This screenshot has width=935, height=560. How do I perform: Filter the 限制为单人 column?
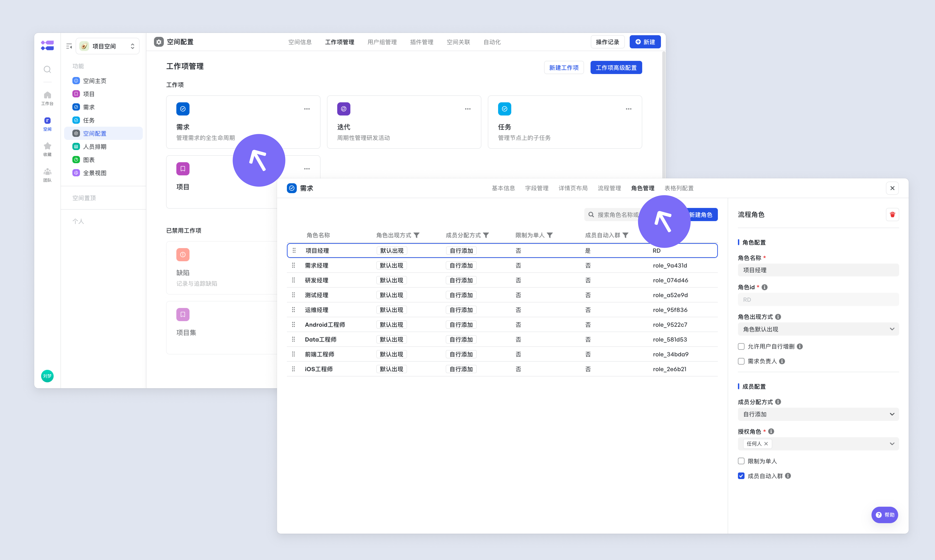point(550,235)
